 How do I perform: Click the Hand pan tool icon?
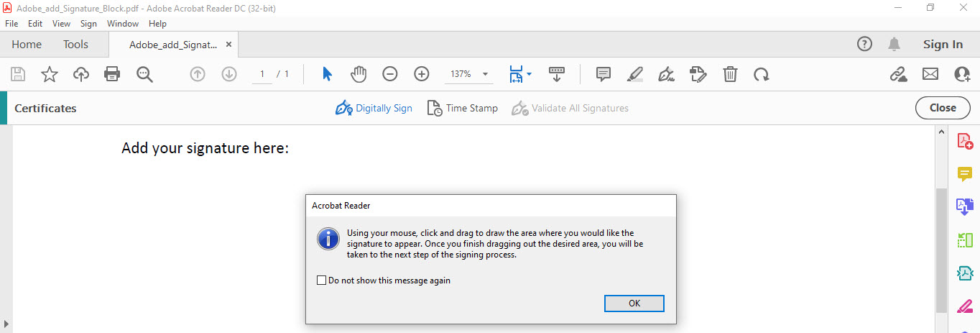[x=358, y=74]
